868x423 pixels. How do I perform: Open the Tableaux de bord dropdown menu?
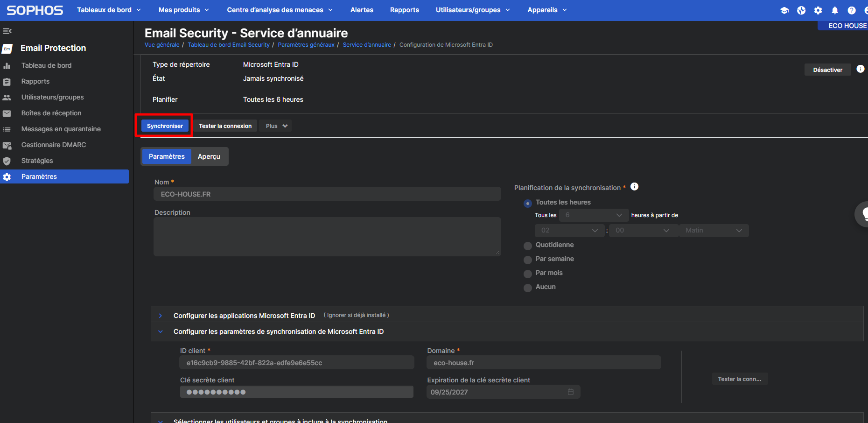[109, 10]
